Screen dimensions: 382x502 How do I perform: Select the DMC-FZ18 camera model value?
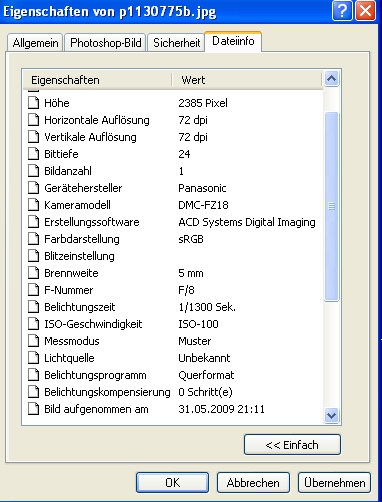click(203, 205)
